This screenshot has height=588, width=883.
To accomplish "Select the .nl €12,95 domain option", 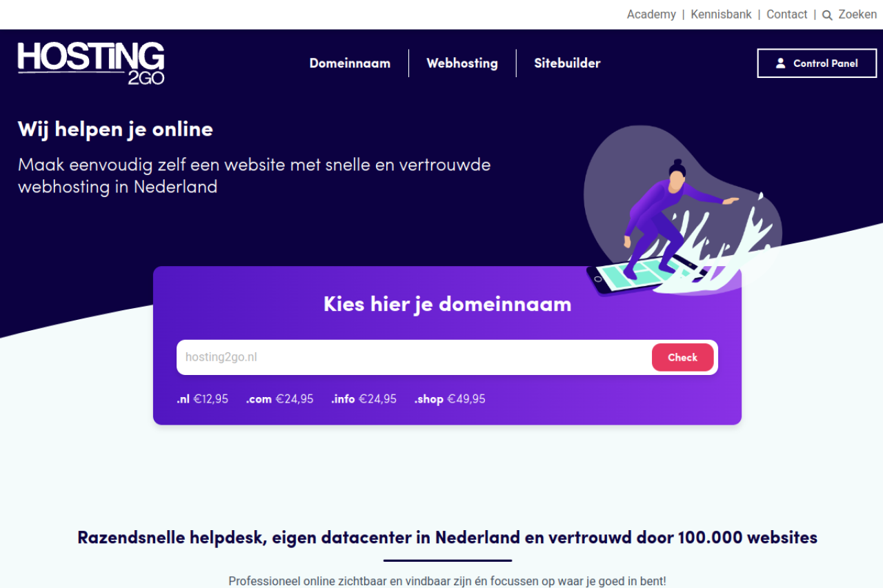I will pyautogui.click(x=202, y=398).
